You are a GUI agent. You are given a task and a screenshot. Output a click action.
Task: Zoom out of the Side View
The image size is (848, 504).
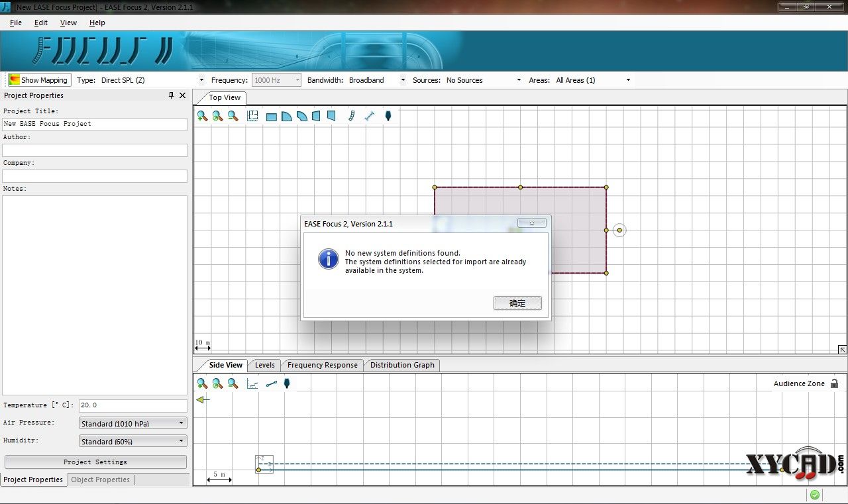(x=233, y=383)
